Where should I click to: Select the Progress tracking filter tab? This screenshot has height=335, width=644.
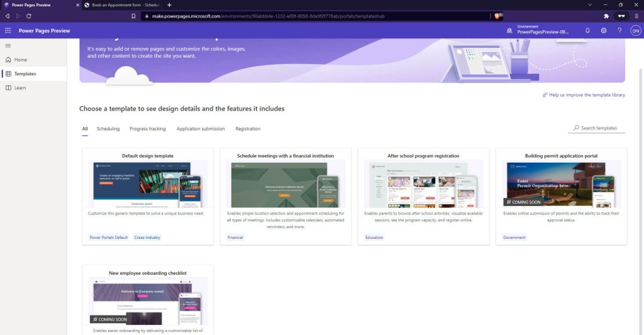tap(147, 129)
